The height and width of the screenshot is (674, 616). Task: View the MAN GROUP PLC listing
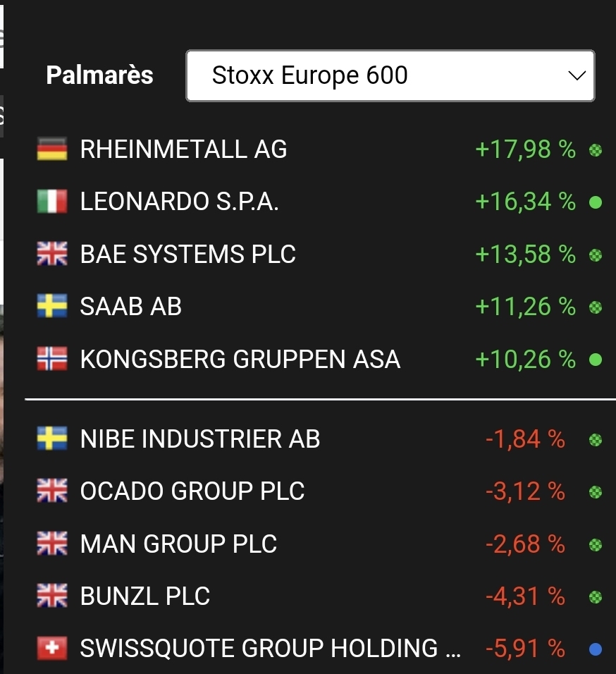pyautogui.click(x=178, y=544)
